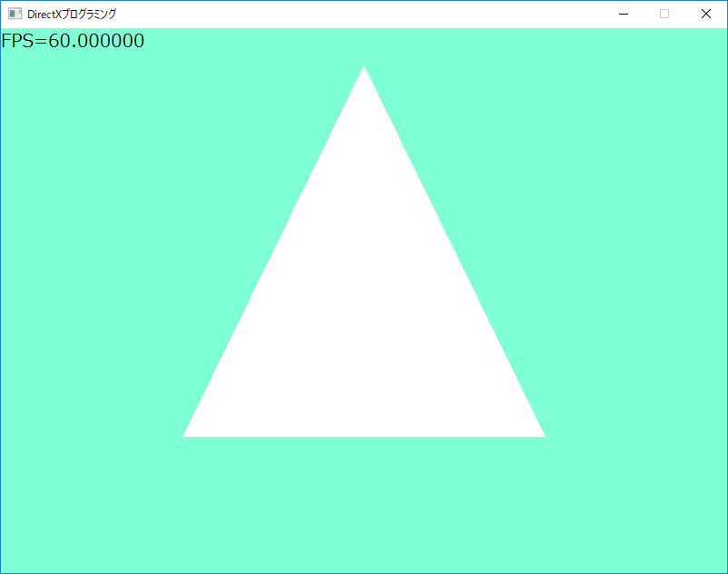Image resolution: width=728 pixels, height=574 pixels.
Task: Close the DirectX programming window
Action: (706, 14)
